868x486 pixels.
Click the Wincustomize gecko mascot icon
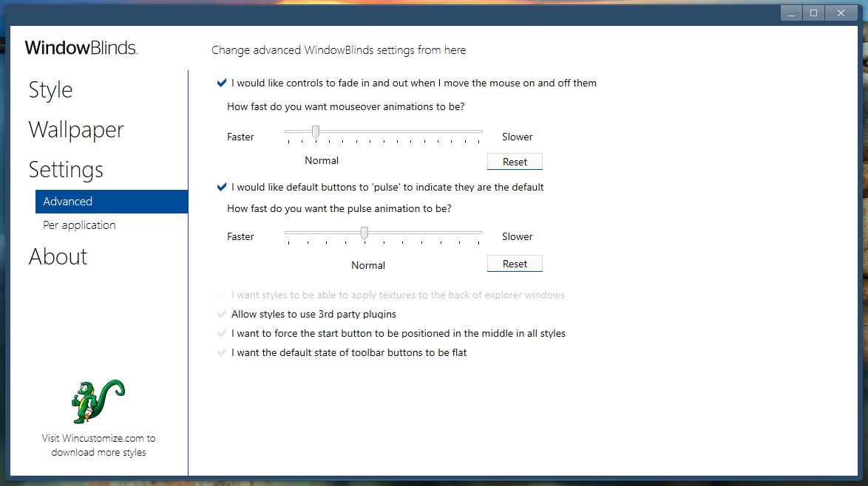[98, 401]
